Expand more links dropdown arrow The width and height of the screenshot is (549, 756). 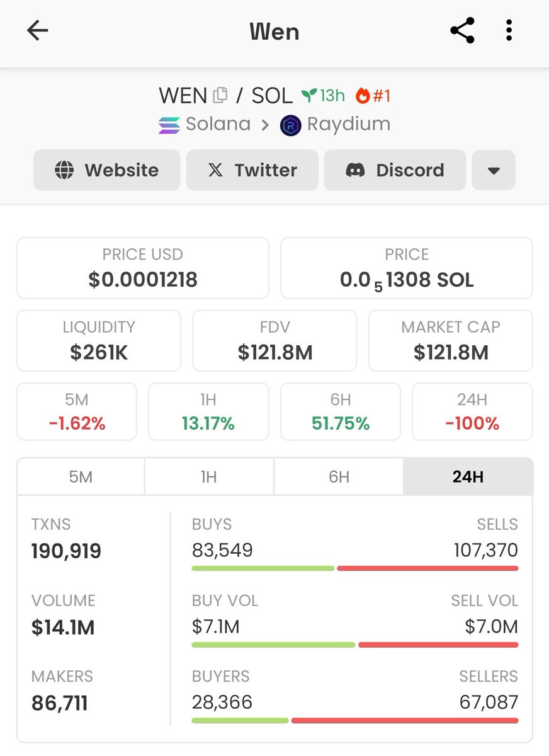(x=494, y=170)
